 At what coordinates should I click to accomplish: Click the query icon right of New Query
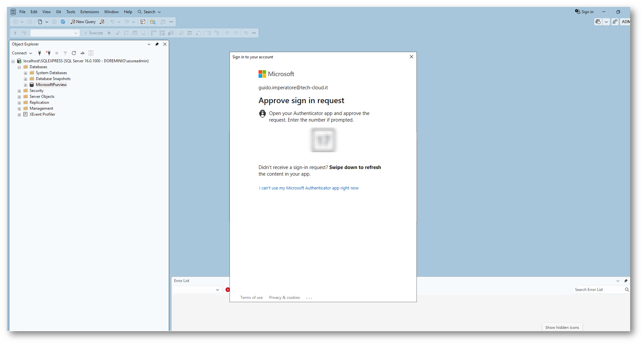coord(102,22)
